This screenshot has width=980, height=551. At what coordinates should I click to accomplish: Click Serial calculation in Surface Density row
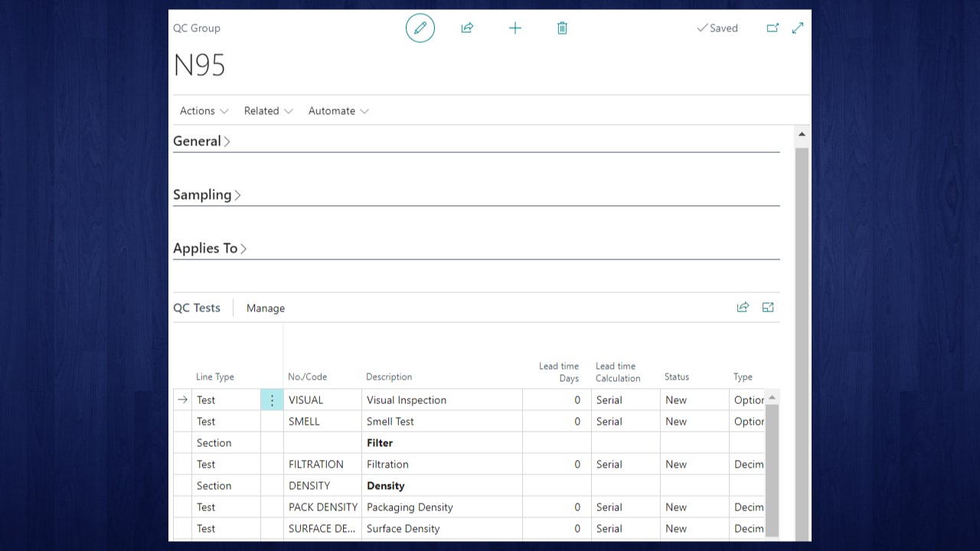(x=626, y=529)
